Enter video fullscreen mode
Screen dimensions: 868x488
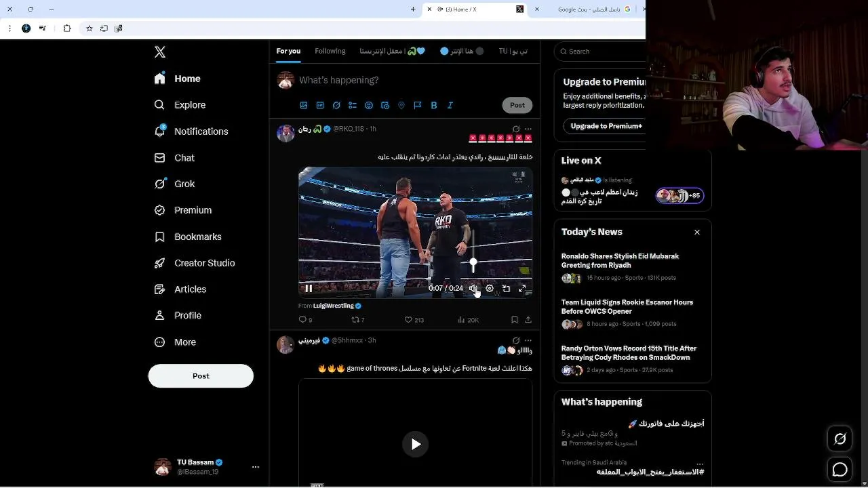coord(522,289)
